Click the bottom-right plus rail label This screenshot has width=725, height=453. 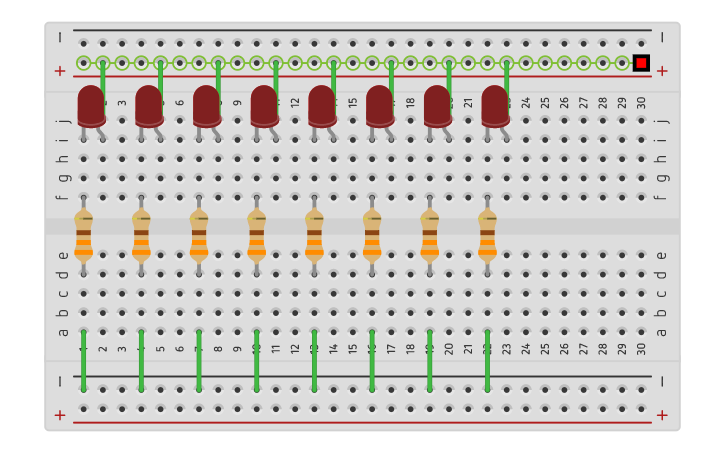tap(661, 415)
